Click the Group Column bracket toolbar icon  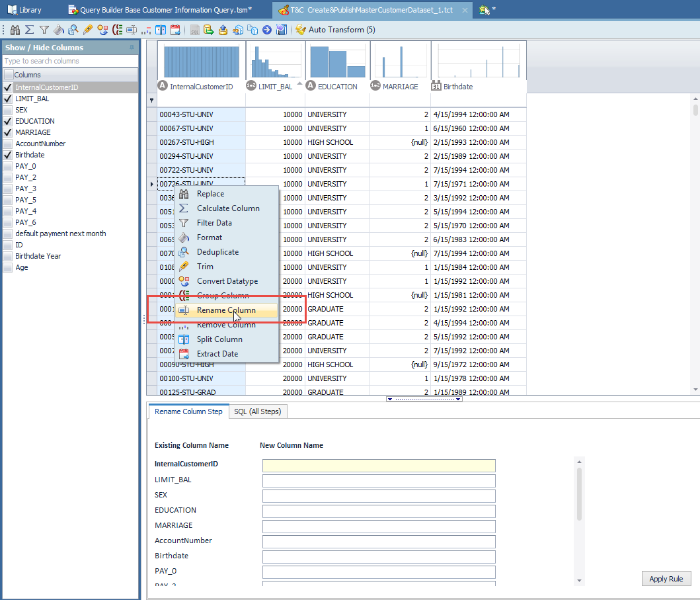(x=118, y=30)
